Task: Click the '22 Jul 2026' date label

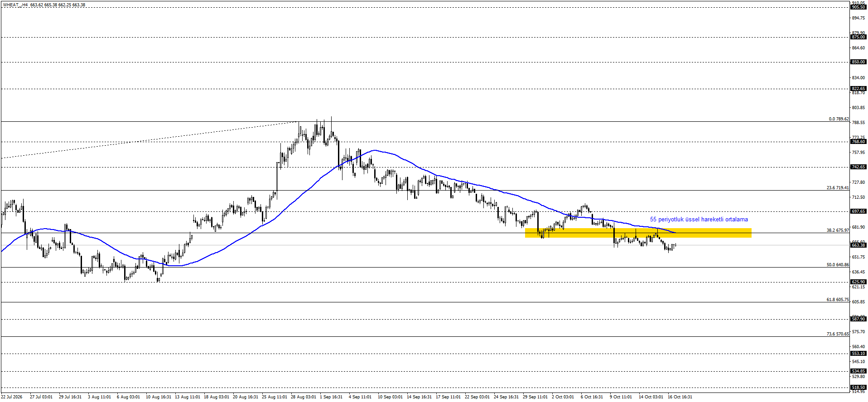Action: coord(11,397)
